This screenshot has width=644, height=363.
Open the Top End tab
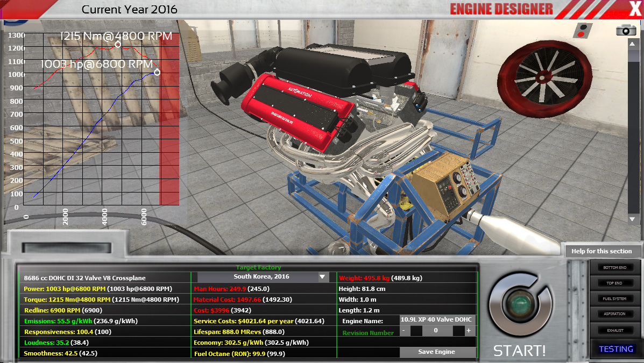pyautogui.click(x=615, y=283)
